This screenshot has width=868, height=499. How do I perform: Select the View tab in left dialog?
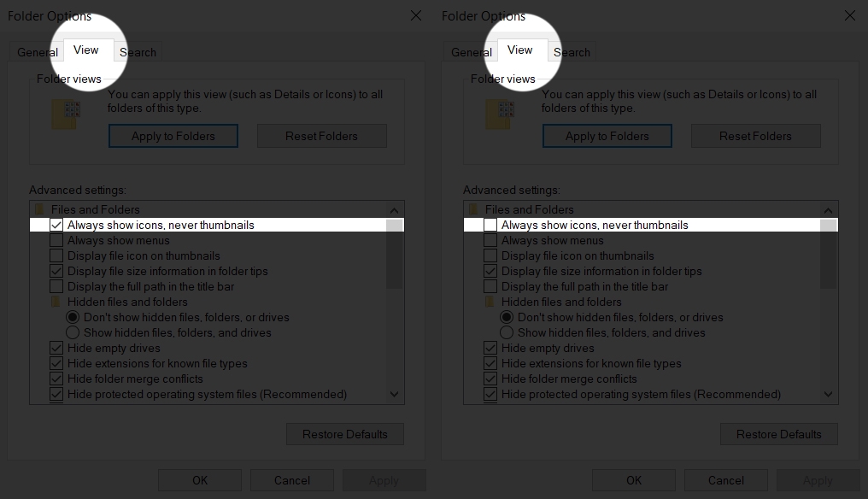coord(89,50)
